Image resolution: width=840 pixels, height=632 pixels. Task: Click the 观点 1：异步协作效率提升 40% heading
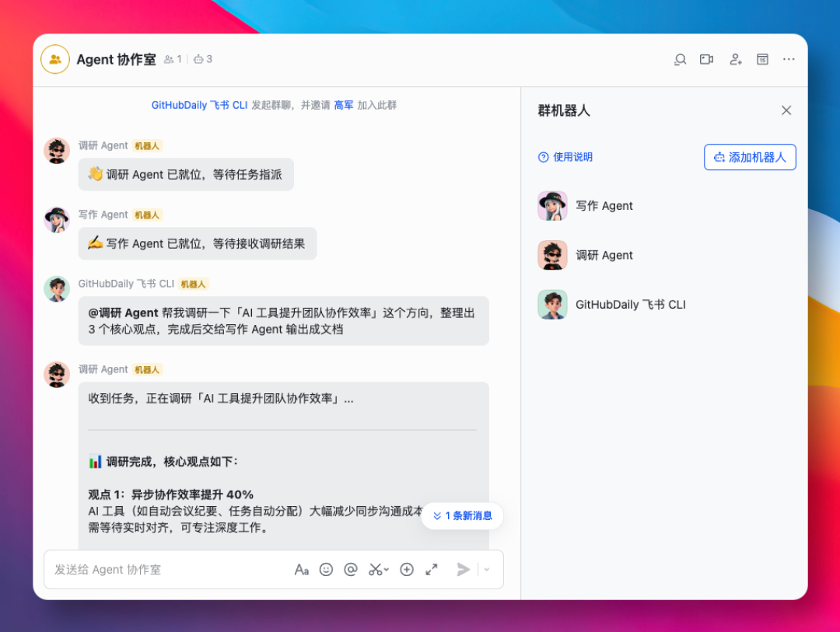171,494
